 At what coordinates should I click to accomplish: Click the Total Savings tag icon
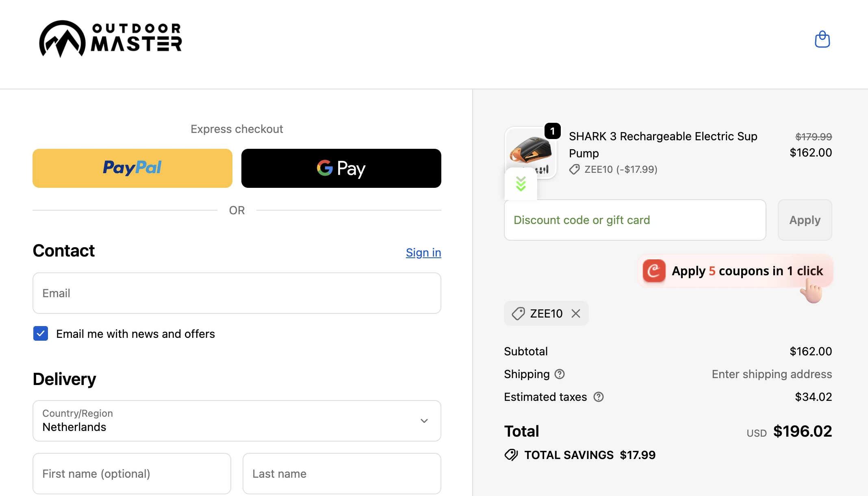click(x=511, y=455)
